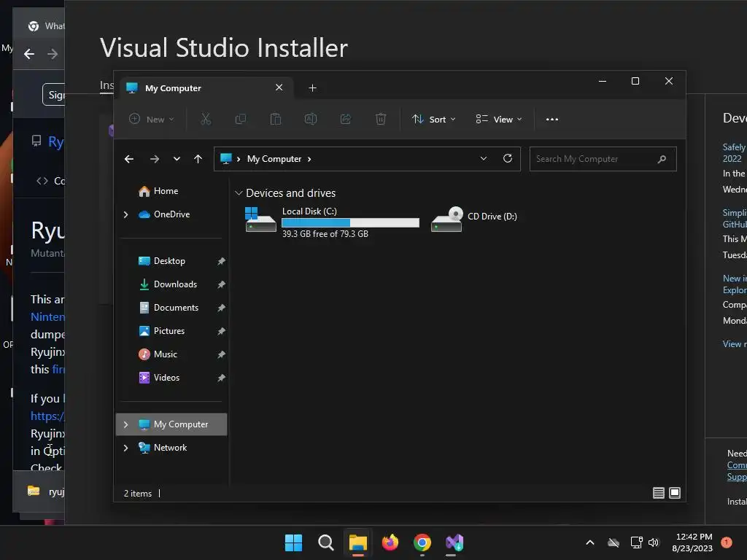Open taskbar Search
747x560 pixels.
pos(326,542)
